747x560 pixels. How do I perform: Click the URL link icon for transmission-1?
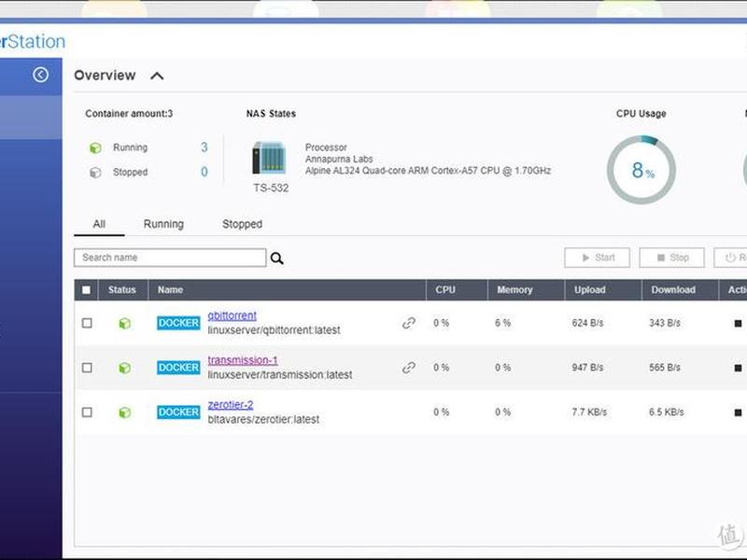point(409,368)
